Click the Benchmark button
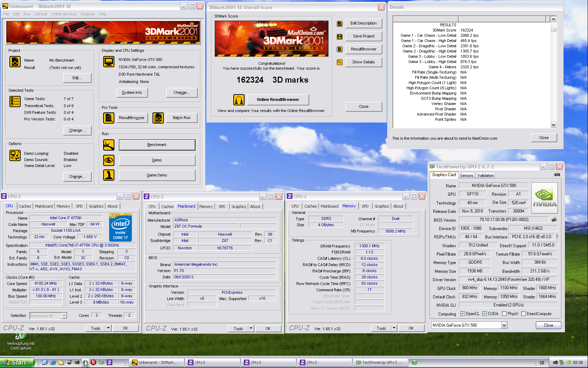Image resolution: width=588 pixels, height=368 pixels. click(157, 145)
